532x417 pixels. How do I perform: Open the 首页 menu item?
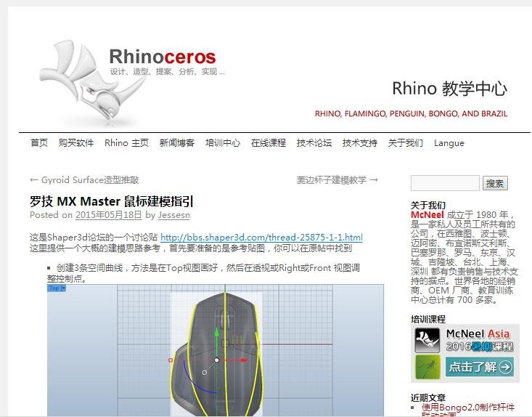(39, 143)
